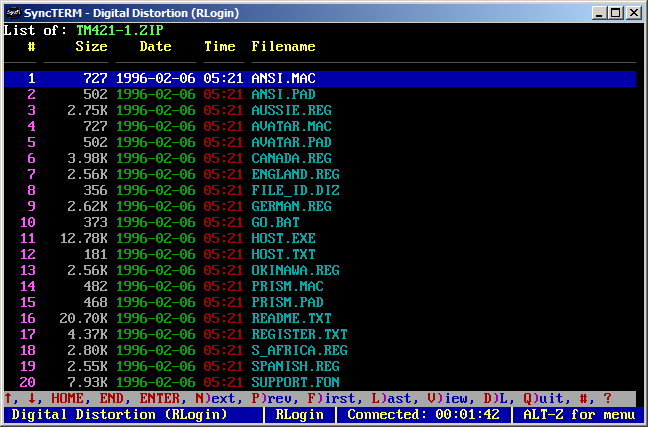648x427 pixels.
Task: Click the ALT-Z for menu status segment
Action: pyautogui.click(x=579, y=414)
